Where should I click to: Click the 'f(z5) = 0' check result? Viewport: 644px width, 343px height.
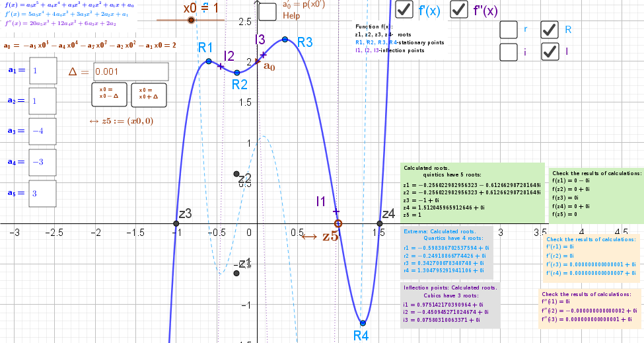coord(565,214)
